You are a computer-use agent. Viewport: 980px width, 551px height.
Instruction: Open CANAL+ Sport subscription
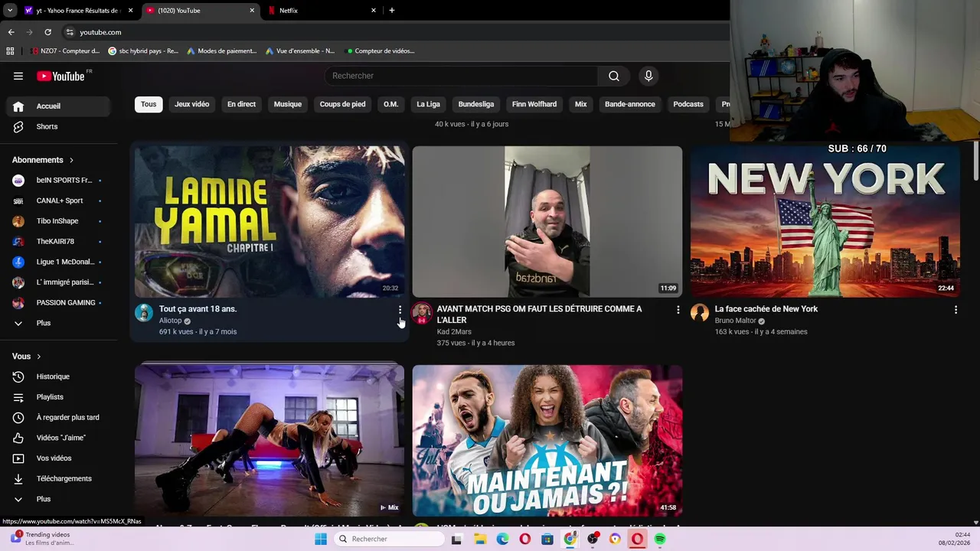pyautogui.click(x=59, y=201)
